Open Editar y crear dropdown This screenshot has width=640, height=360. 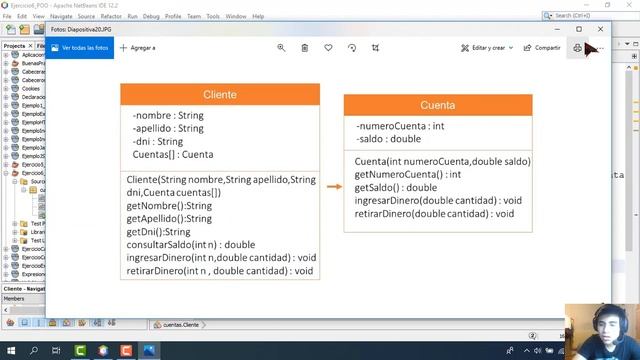pos(487,48)
